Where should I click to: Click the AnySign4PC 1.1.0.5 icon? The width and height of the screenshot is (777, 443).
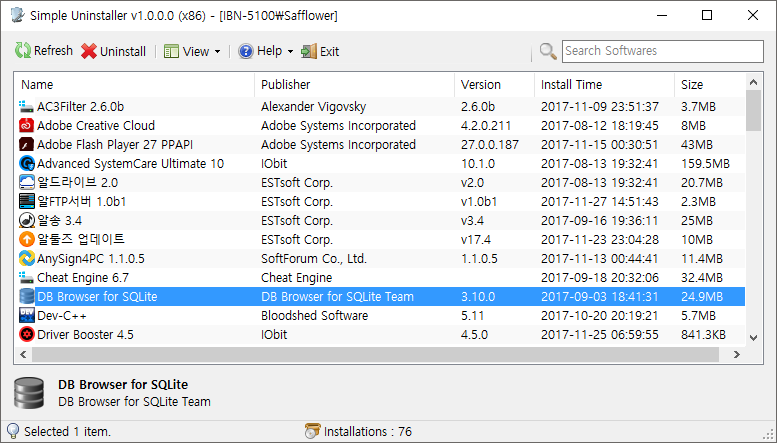(x=26, y=259)
